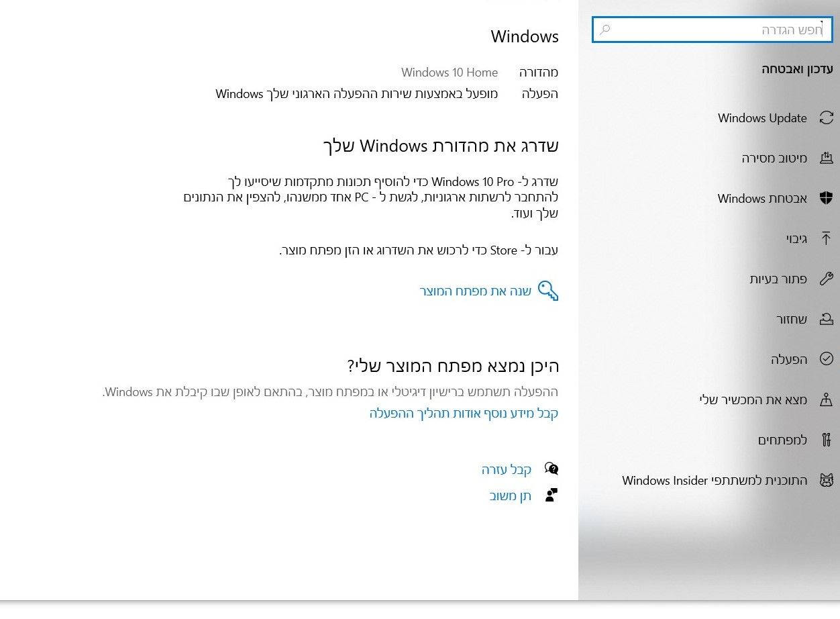The height and width of the screenshot is (619, 840).
Task: Open אבטחת Windows settings page
Action: point(762,198)
